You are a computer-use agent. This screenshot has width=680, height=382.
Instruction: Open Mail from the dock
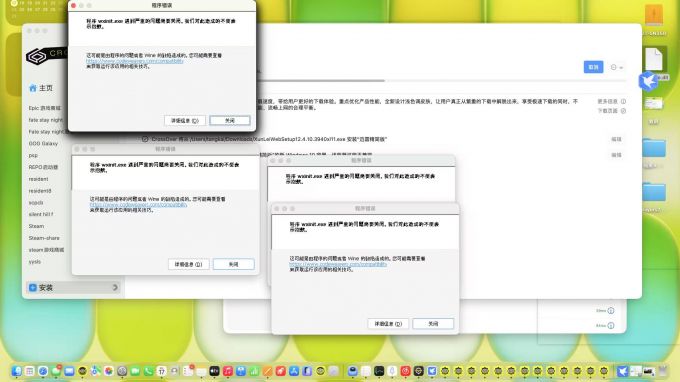(69, 371)
